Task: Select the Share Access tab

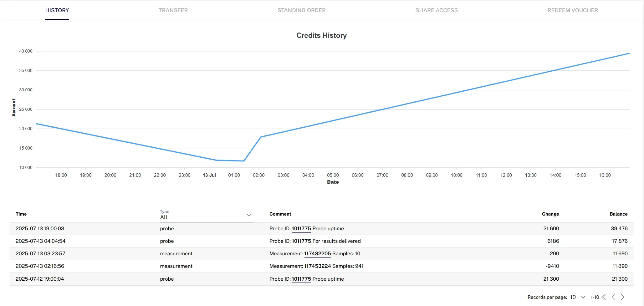Action: coord(437,10)
